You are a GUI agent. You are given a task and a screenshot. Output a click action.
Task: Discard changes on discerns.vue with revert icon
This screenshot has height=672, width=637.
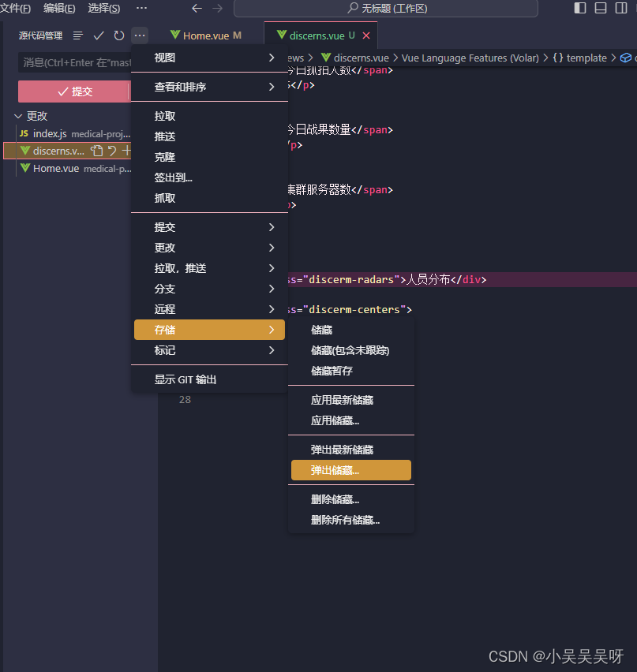point(113,151)
